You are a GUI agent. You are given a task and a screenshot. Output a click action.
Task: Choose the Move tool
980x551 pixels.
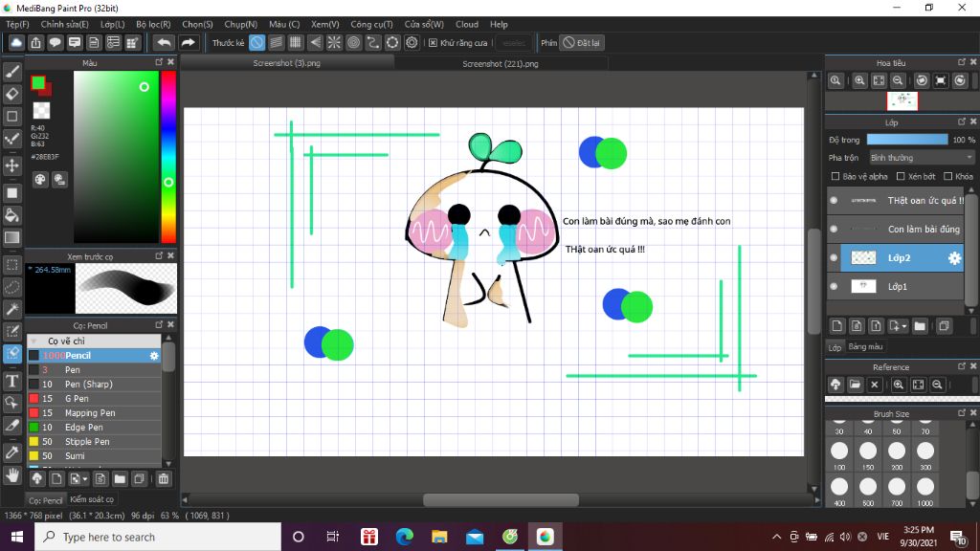tap(11, 165)
